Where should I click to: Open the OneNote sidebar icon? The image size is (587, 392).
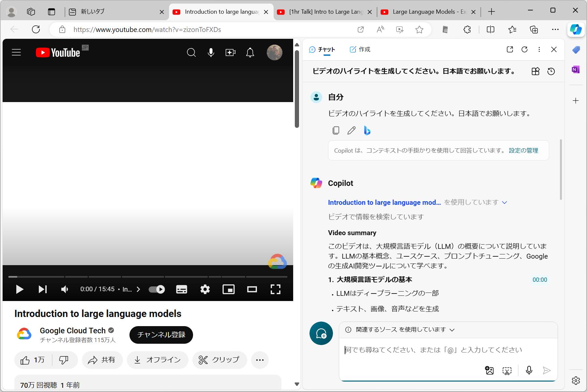(x=576, y=69)
